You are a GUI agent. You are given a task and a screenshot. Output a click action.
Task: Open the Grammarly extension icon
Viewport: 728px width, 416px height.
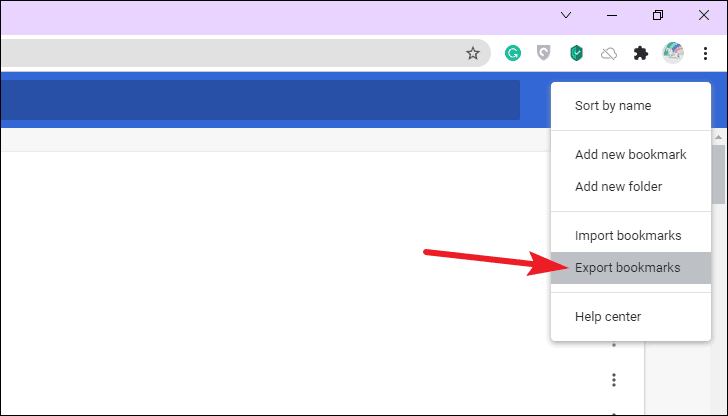(x=513, y=53)
